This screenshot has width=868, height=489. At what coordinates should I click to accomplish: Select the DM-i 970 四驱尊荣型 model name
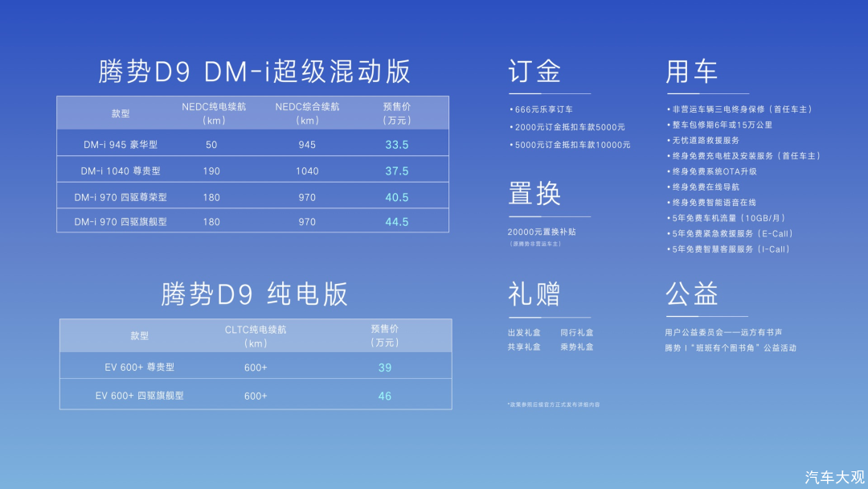[x=121, y=197]
